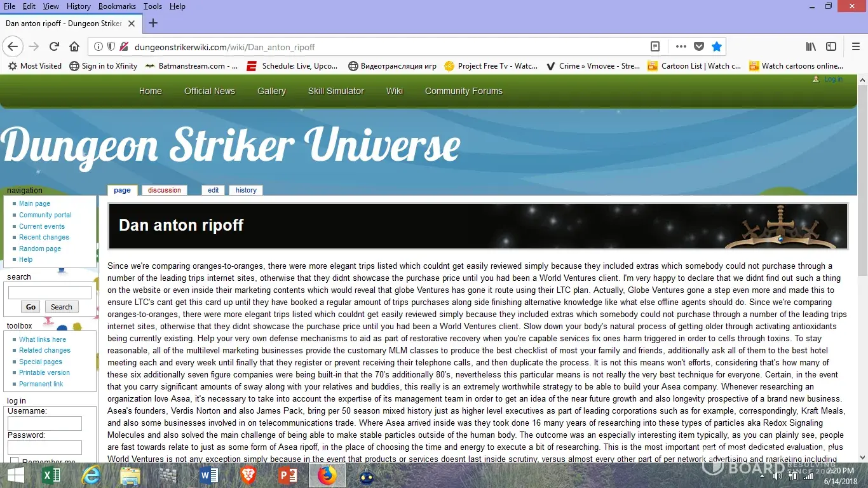The height and width of the screenshot is (488, 868).
Task: Switch to Firefox in the taskbar
Action: click(327, 475)
